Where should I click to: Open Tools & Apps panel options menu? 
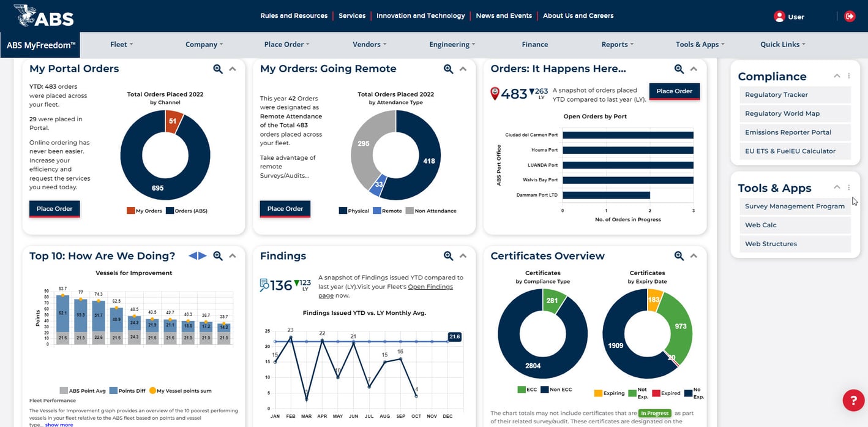849,187
